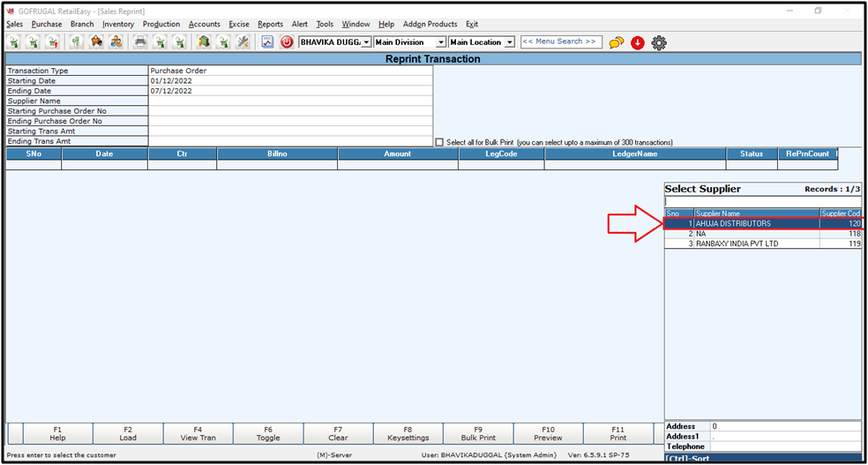Click the cart icon between books and wrench icons

(x=223, y=41)
